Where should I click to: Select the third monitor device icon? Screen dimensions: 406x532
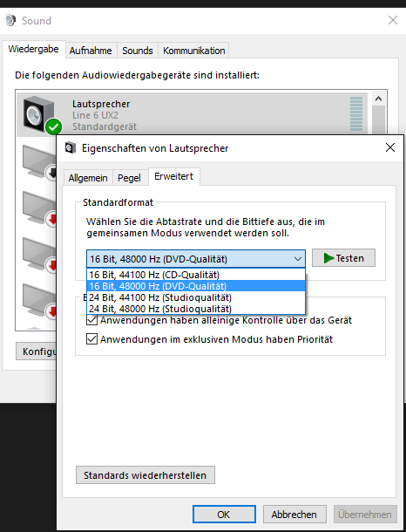39,254
